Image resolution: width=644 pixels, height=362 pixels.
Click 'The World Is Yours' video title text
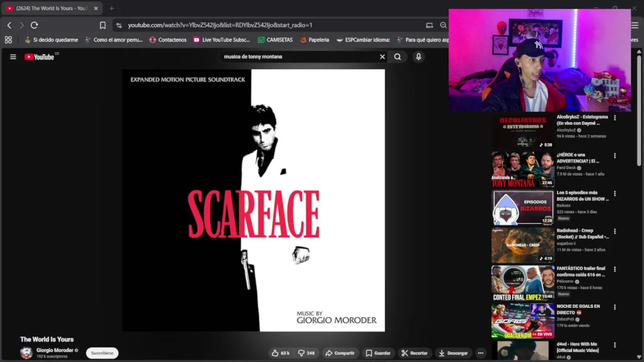47,339
